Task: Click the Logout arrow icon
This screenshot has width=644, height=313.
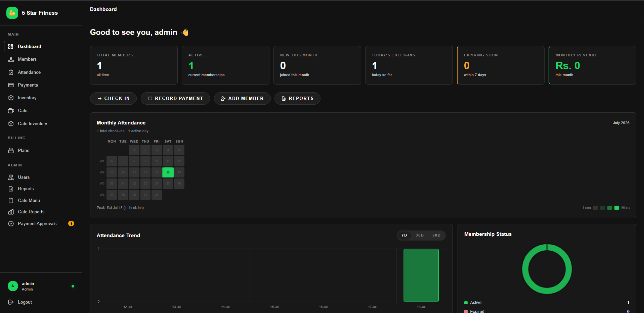Action: point(11,302)
